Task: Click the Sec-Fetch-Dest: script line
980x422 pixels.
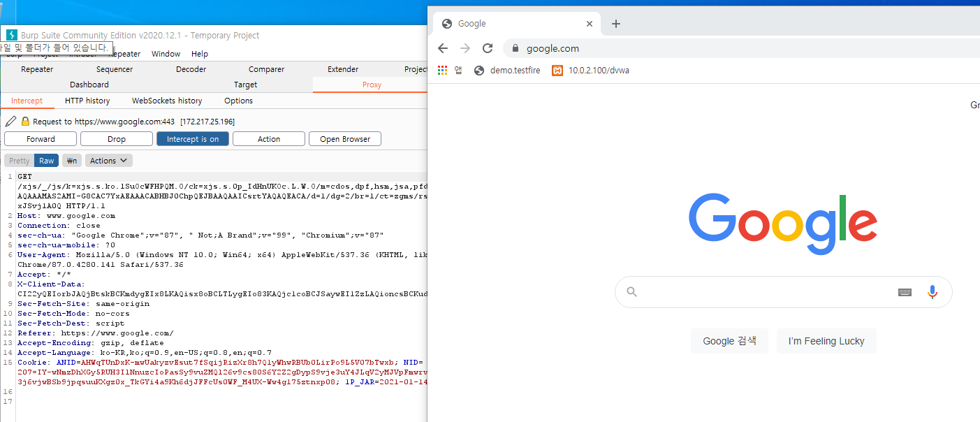Action: tap(71, 323)
